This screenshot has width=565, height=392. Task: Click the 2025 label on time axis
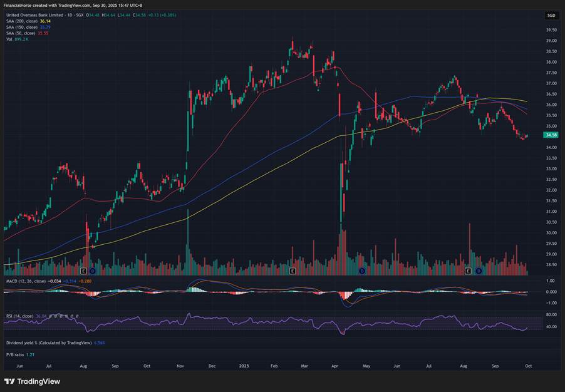242,364
